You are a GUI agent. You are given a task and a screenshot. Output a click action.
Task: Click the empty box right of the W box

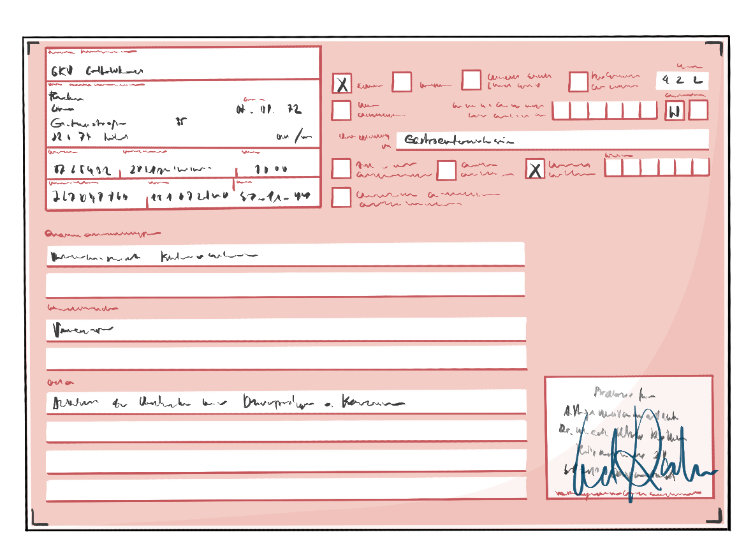click(699, 110)
